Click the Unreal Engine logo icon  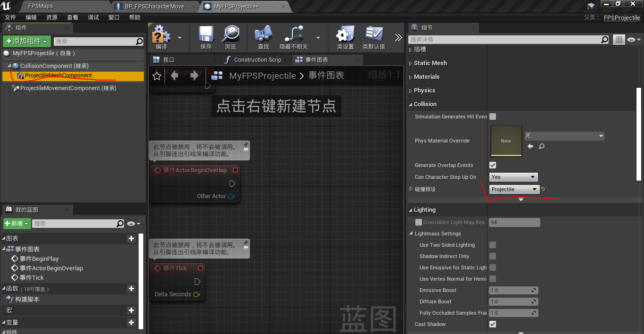tap(7, 6)
